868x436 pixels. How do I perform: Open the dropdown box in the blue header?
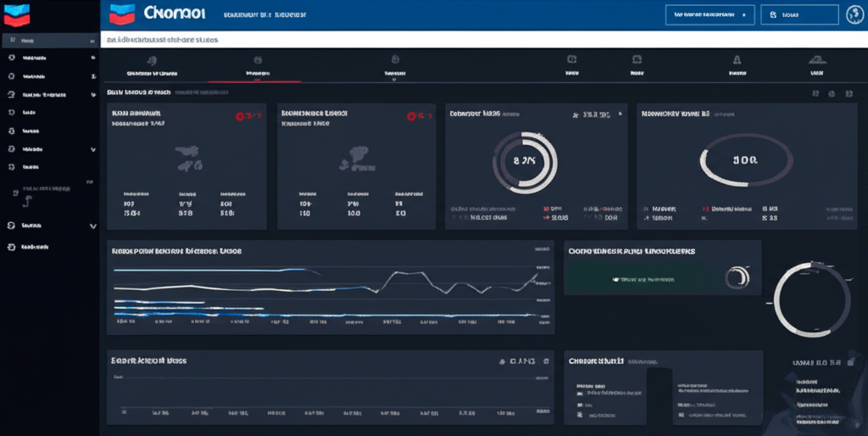pyautogui.click(x=709, y=14)
